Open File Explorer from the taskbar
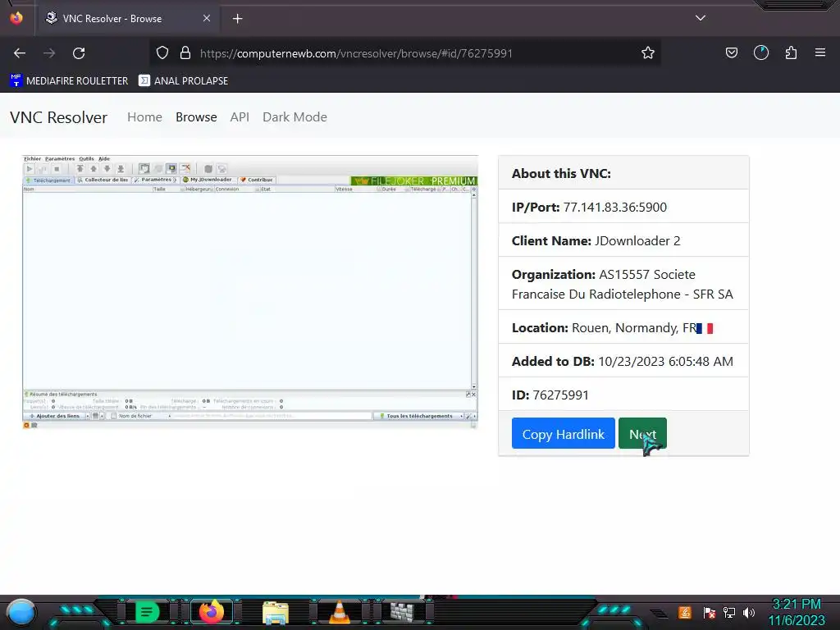Image resolution: width=840 pixels, height=630 pixels. tap(276, 612)
